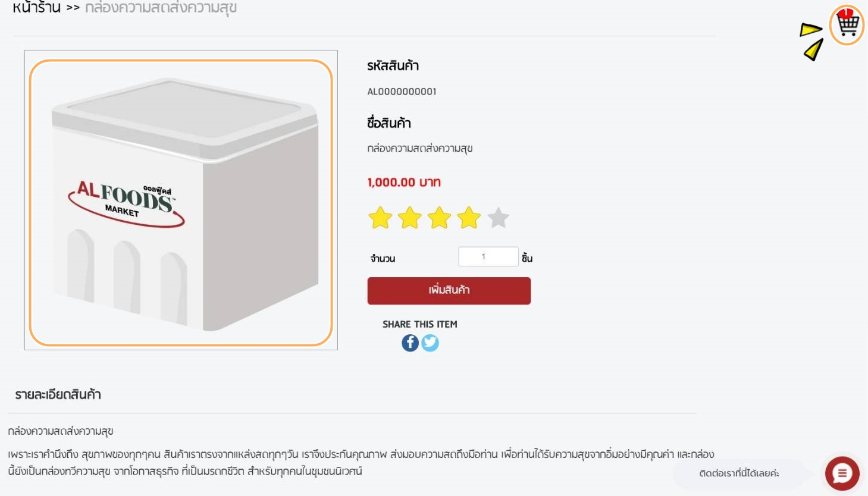
Task: Share this item on Facebook
Action: 410,343
